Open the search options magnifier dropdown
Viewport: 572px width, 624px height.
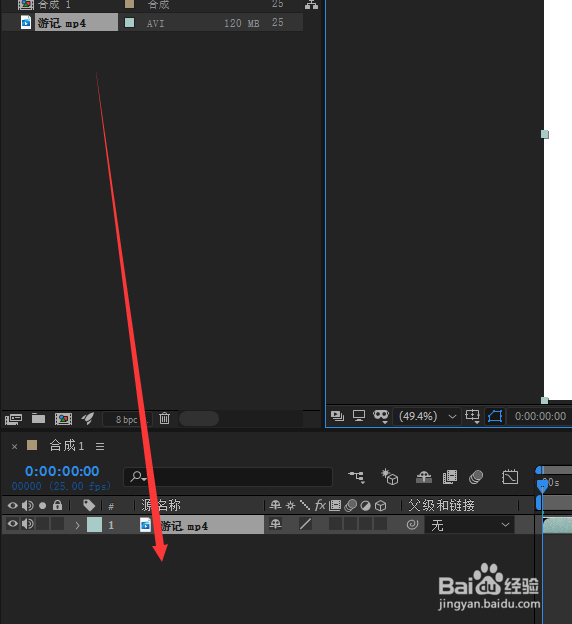138,476
